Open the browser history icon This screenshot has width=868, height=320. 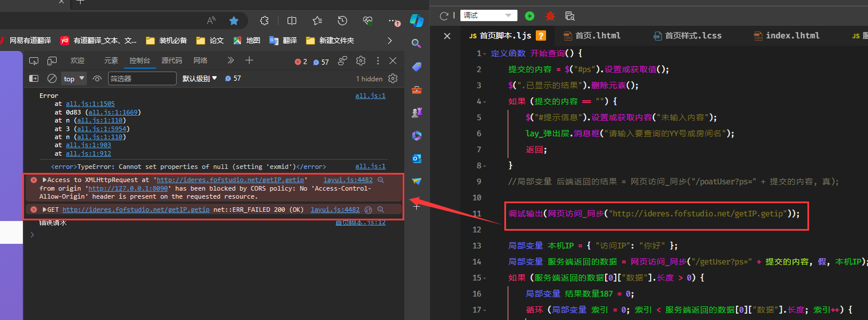(343, 21)
